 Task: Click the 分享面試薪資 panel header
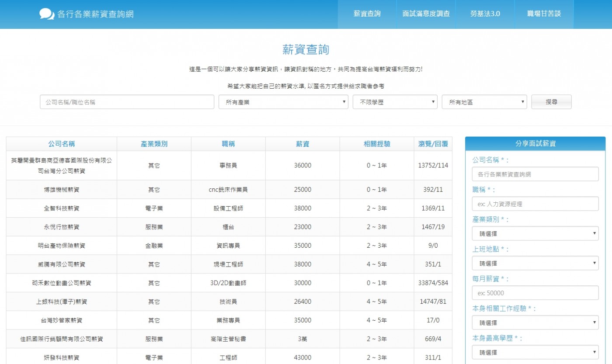point(535,143)
